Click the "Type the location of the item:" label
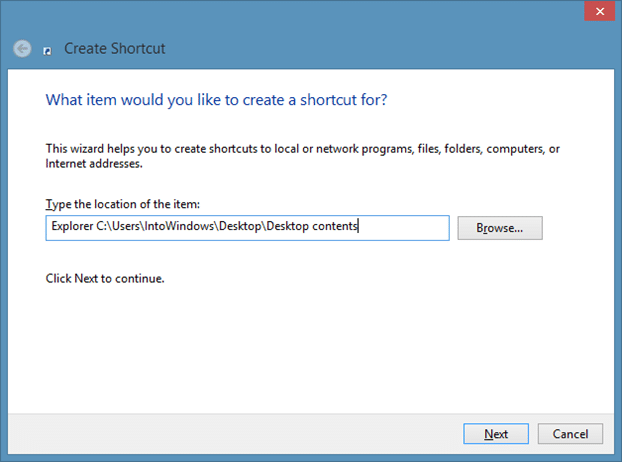The image size is (622, 462). point(123,204)
